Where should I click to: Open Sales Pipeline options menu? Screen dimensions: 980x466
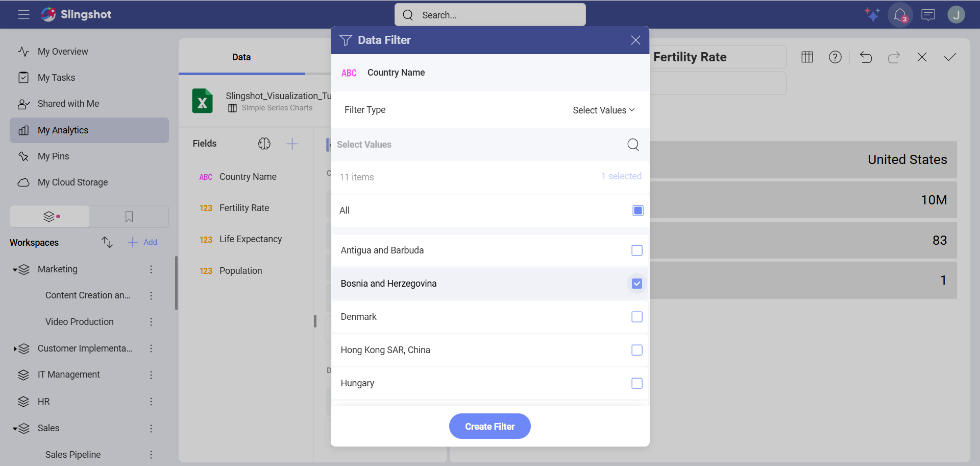click(x=151, y=455)
